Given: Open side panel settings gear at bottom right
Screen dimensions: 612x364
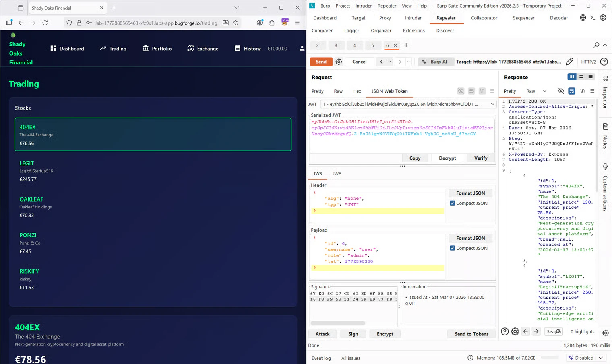Looking at the screenshot, I should [606, 333].
